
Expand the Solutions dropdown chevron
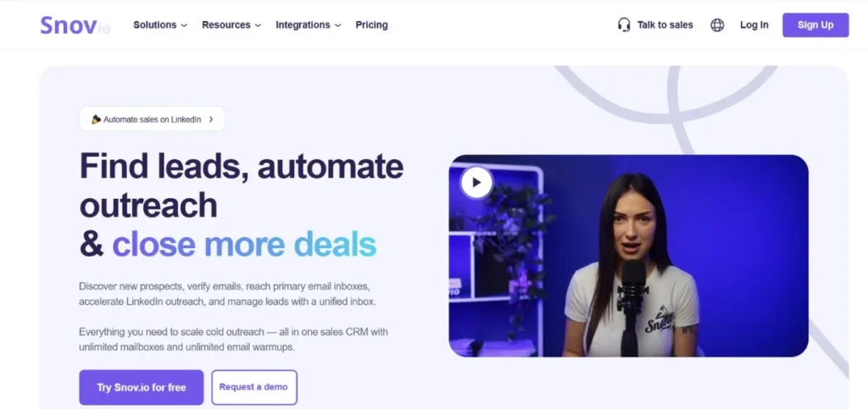click(x=184, y=25)
